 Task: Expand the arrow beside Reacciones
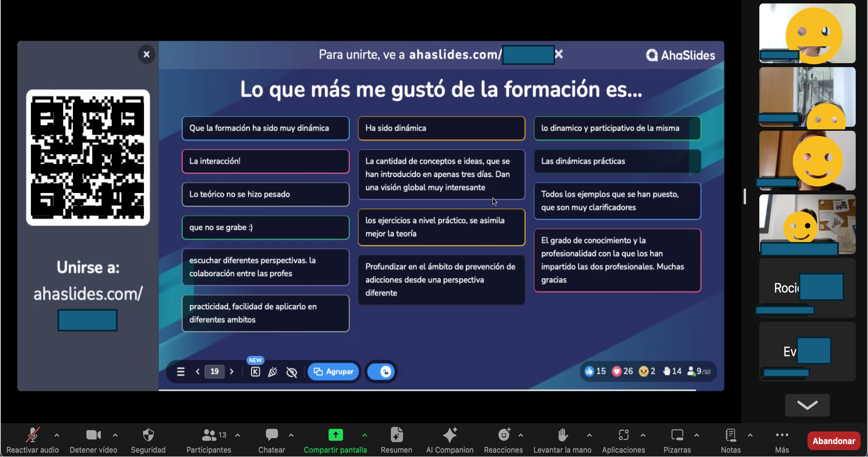[x=521, y=435]
